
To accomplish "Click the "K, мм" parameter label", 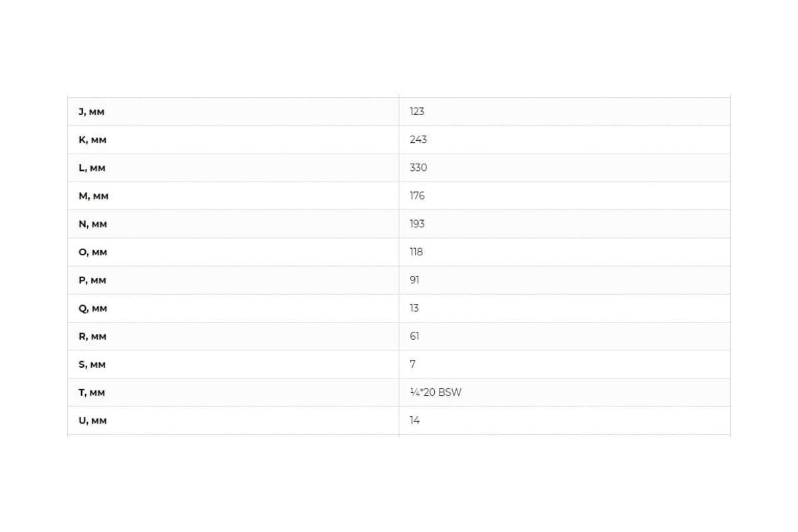I will coord(92,140).
